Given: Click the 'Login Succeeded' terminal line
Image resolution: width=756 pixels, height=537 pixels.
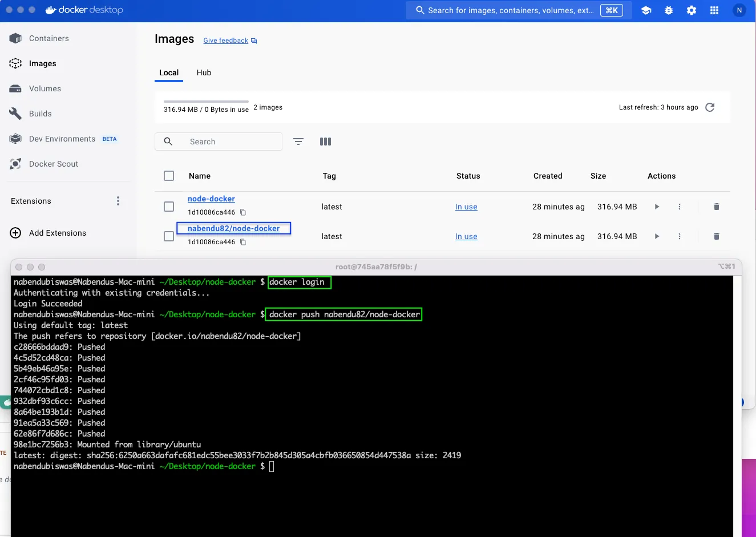Looking at the screenshot, I should coord(48,304).
